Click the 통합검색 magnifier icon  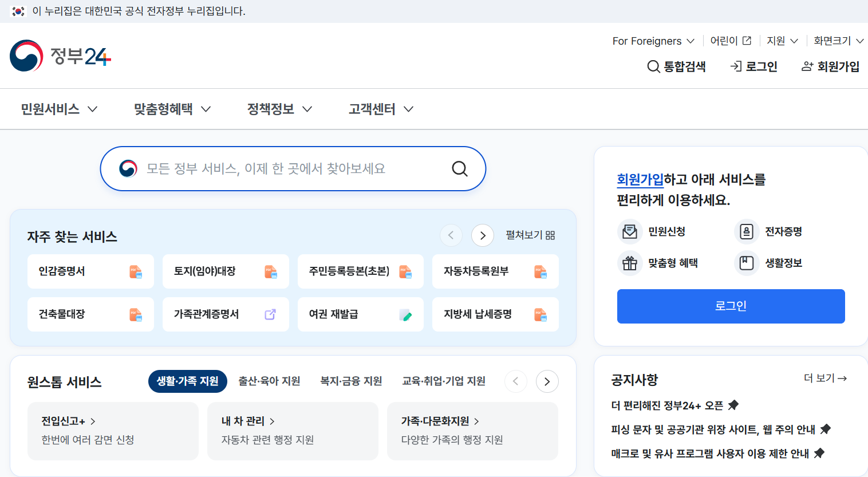click(x=653, y=66)
